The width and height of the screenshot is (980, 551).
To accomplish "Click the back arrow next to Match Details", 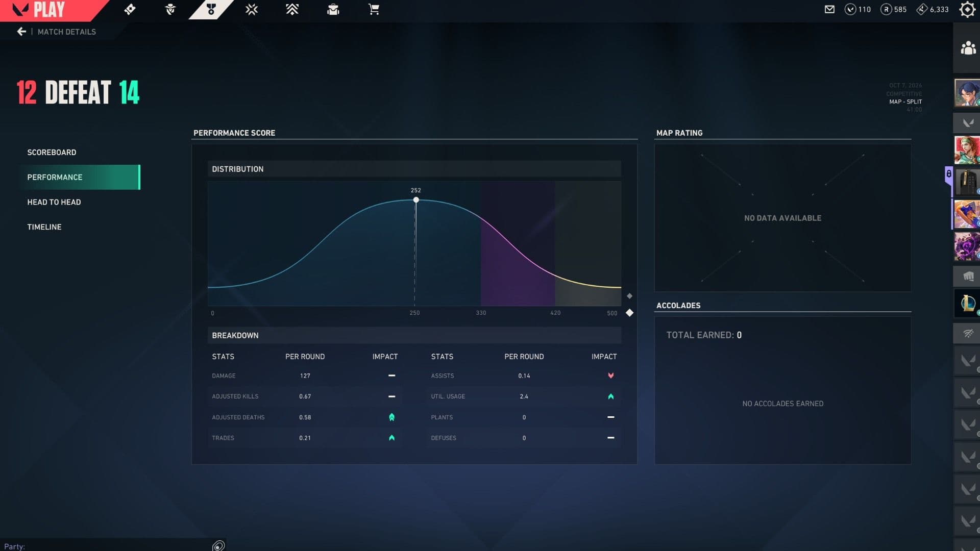I will tap(21, 32).
